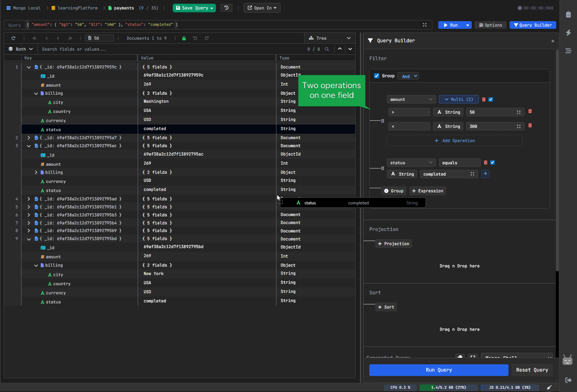This screenshot has height=392, width=577.
Task: Open the And group operator dropdown
Action: tap(408, 76)
